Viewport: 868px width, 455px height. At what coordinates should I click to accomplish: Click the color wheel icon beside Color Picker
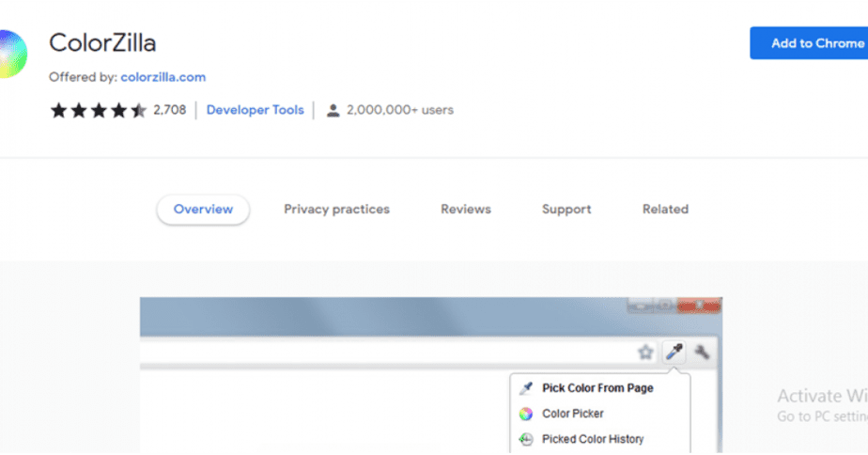pyautogui.click(x=526, y=414)
